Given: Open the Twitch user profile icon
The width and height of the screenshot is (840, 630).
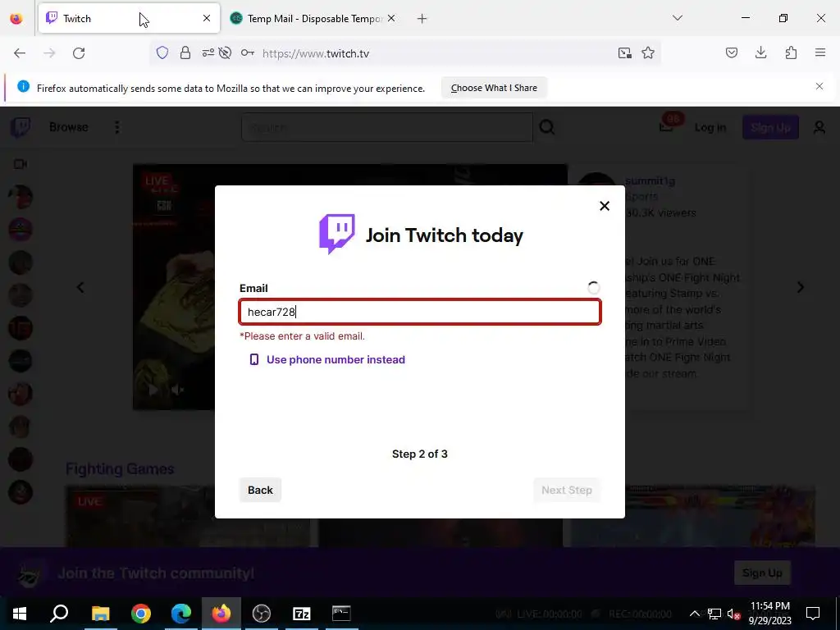Looking at the screenshot, I should tap(819, 127).
